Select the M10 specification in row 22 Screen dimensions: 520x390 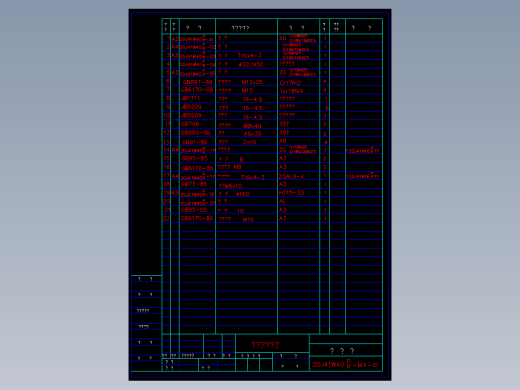coord(248,219)
